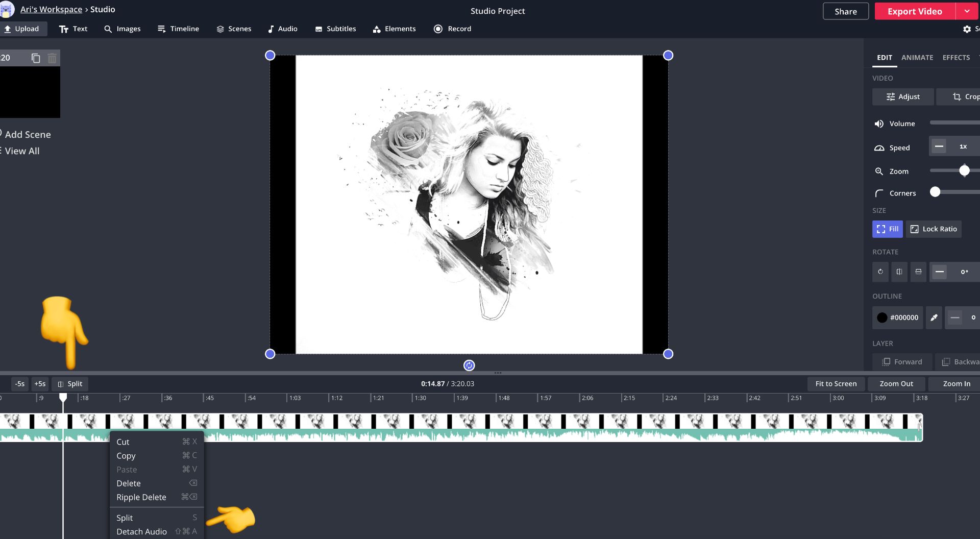Click the timeline playhead marker
The image size is (980, 539).
tap(63, 397)
